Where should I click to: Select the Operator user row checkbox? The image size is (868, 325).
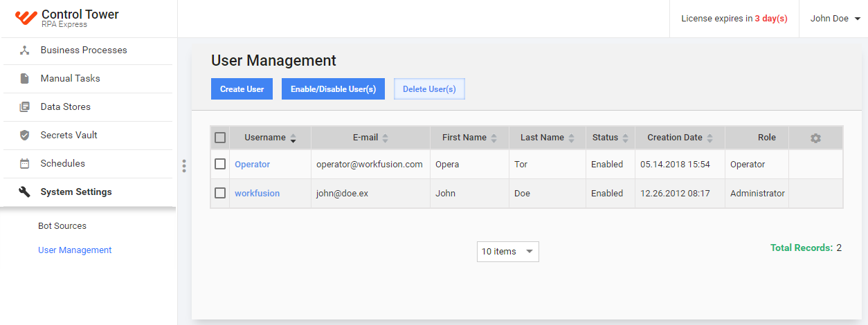point(220,165)
